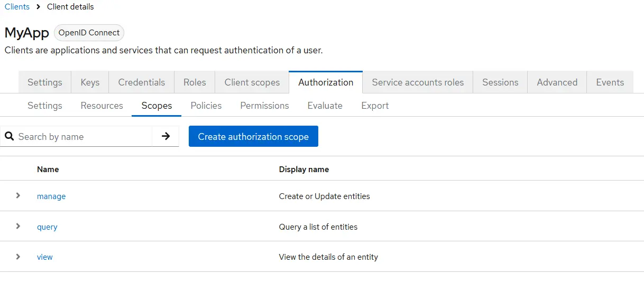Switch to the Credentials tab
The height and width of the screenshot is (283, 644).
pyautogui.click(x=141, y=82)
